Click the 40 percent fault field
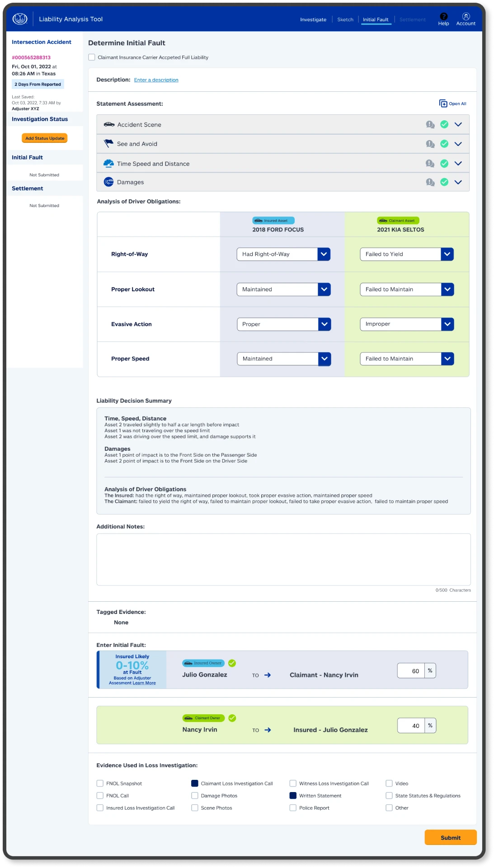The width and height of the screenshot is (494, 868). click(411, 726)
